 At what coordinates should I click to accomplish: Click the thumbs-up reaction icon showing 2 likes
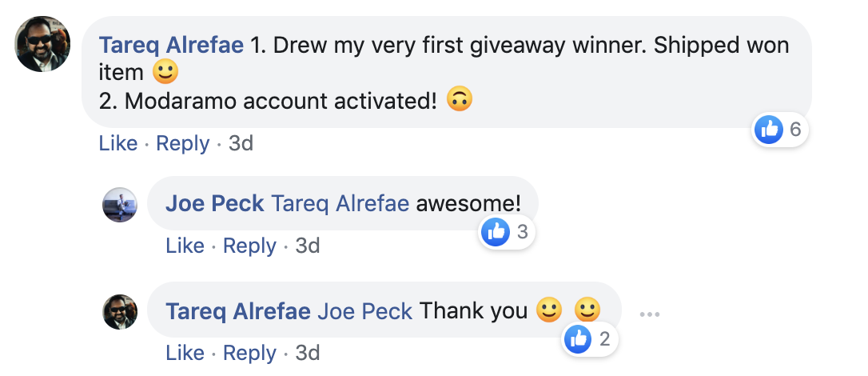[577, 338]
